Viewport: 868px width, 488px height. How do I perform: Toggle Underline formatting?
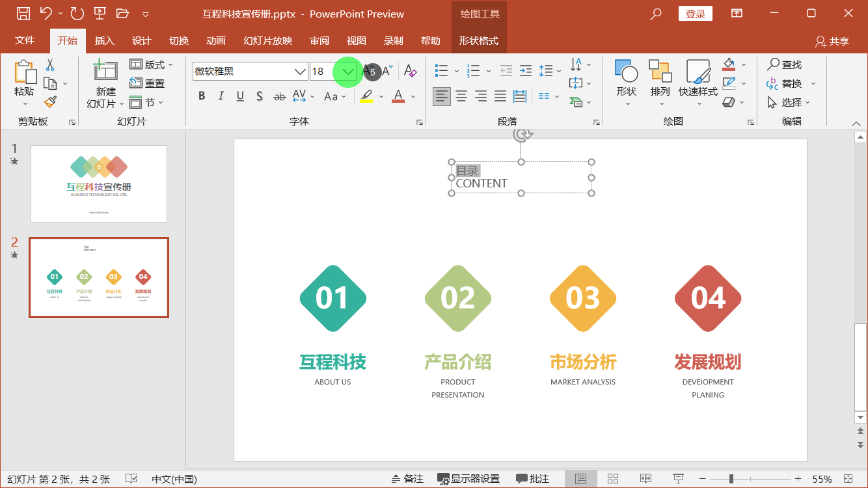[240, 96]
